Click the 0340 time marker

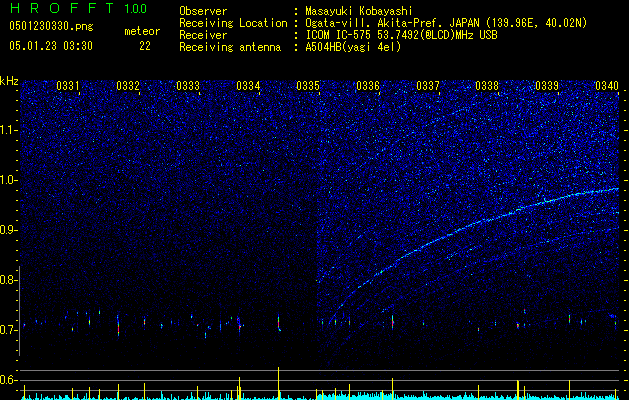coord(607,85)
